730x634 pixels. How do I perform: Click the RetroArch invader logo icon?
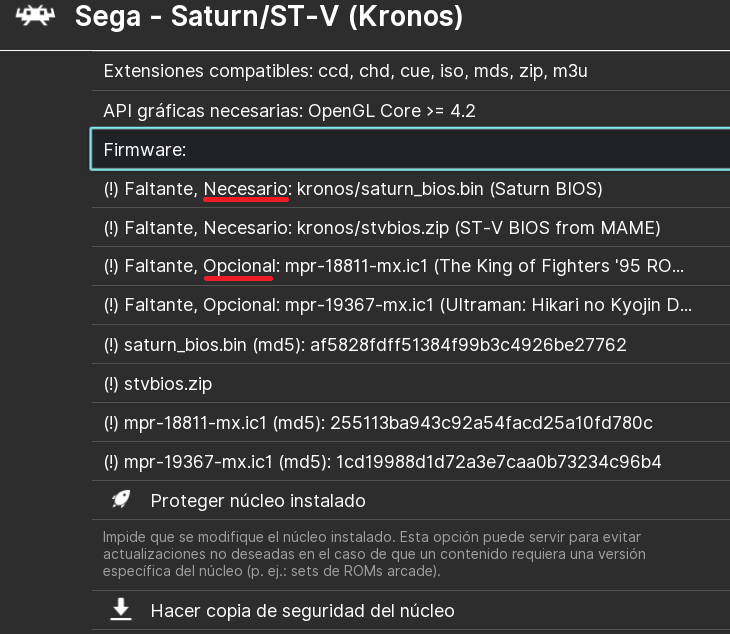click(34, 19)
